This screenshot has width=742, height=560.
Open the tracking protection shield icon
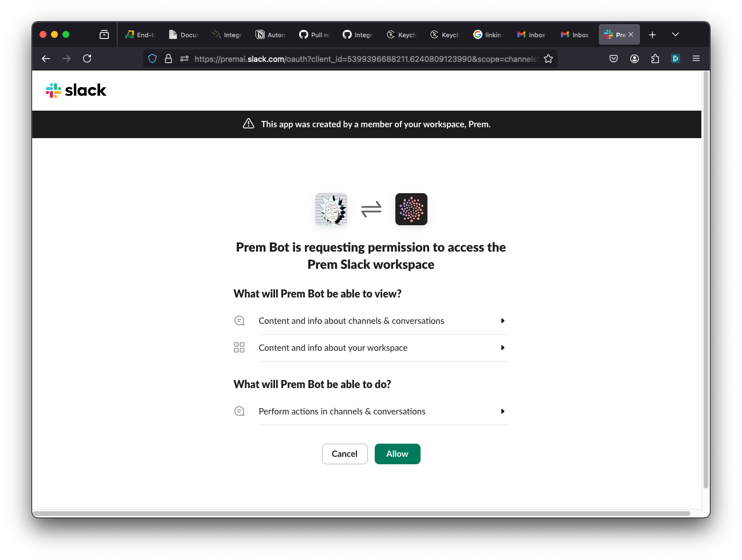pyautogui.click(x=152, y=58)
